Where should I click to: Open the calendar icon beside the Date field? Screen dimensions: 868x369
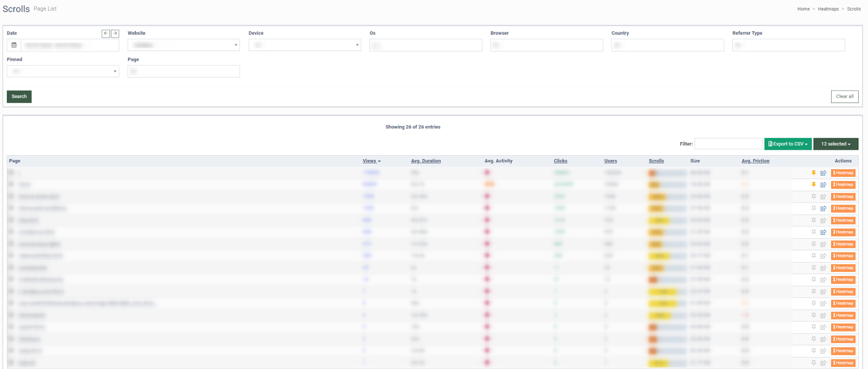[x=14, y=45]
